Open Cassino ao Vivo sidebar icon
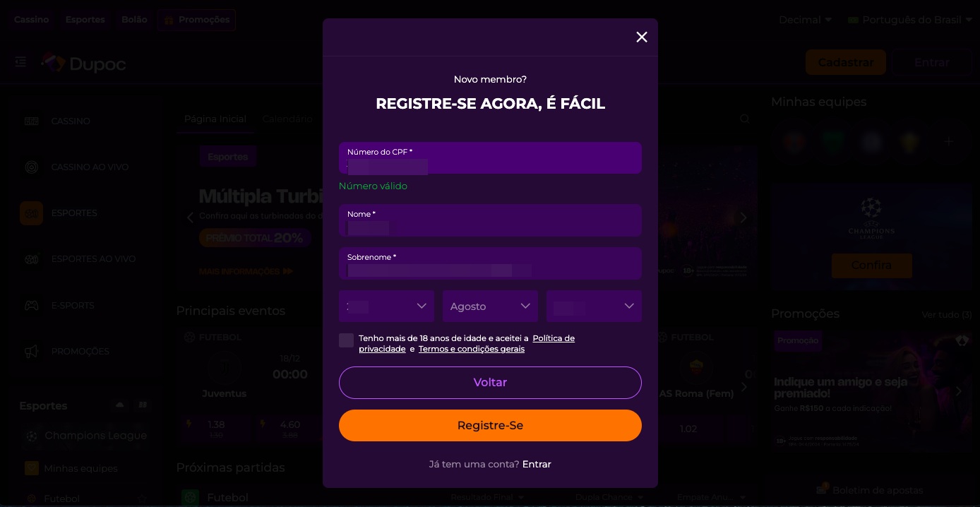The width and height of the screenshot is (980, 507). [x=32, y=167]
